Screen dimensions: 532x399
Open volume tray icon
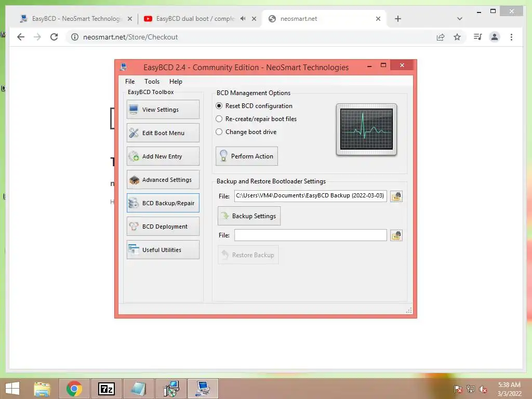(x=483, y=389)
